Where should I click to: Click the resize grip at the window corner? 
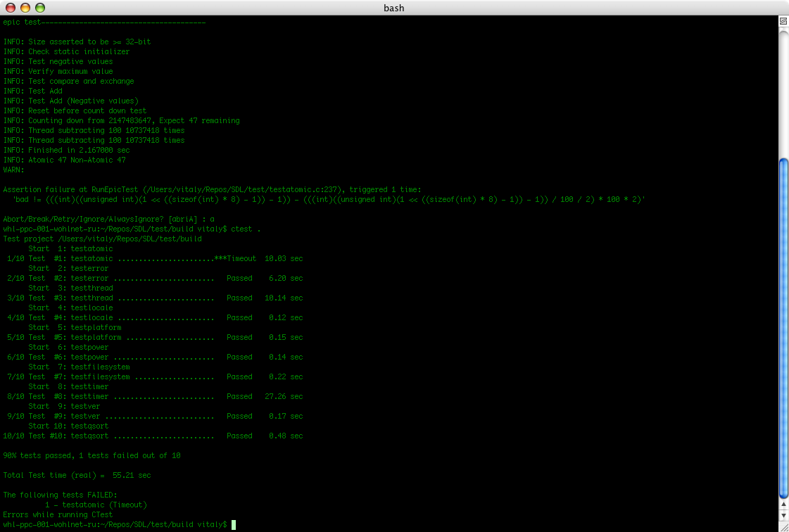click(x=784, y=526)
